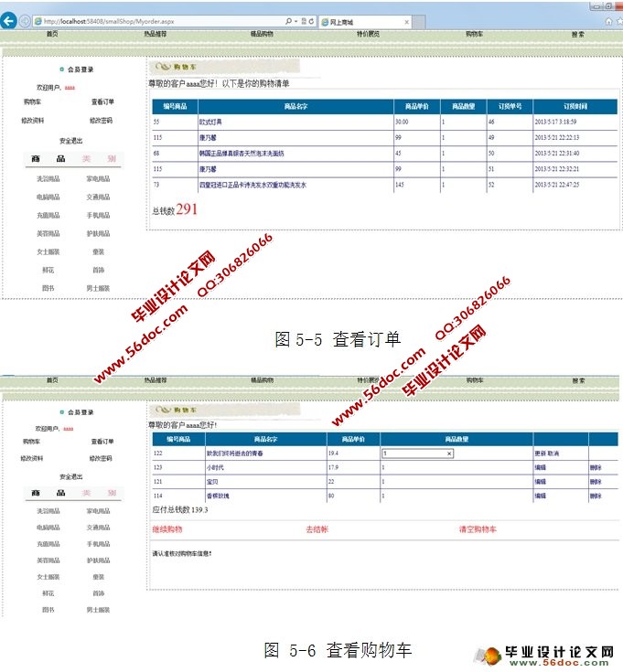The image size is (623, 672).
Task: Click the quantity input box for item 122
Action: 412,453
